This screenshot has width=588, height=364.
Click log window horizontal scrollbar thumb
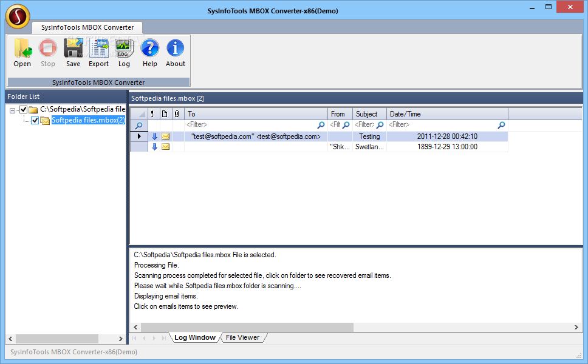pos(247,328)
